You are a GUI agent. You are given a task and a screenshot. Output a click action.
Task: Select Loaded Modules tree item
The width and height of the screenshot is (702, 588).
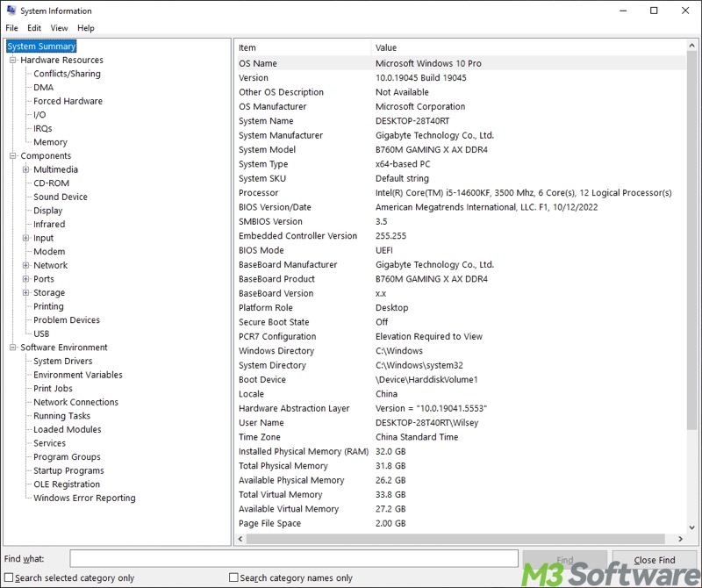[x=68, y=429]
